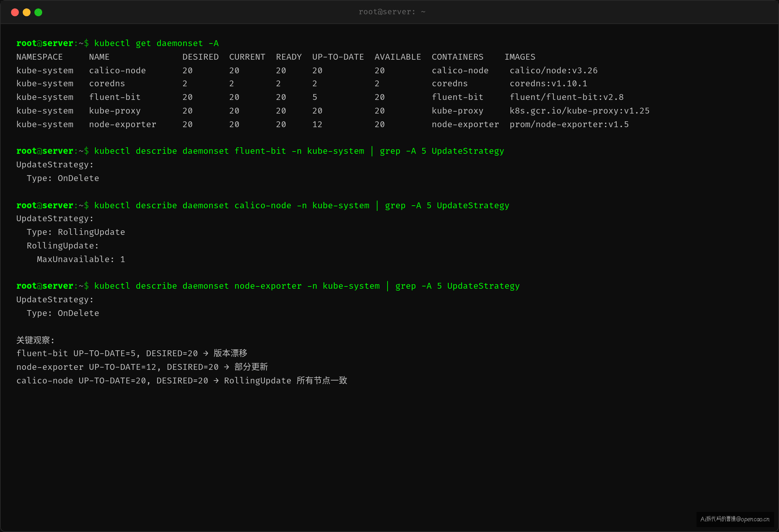The width and height of the screenshot is (779, 532).
Task: Click 'Type: OnDelete' under the node-exporter command
Action: click(63, 313)
